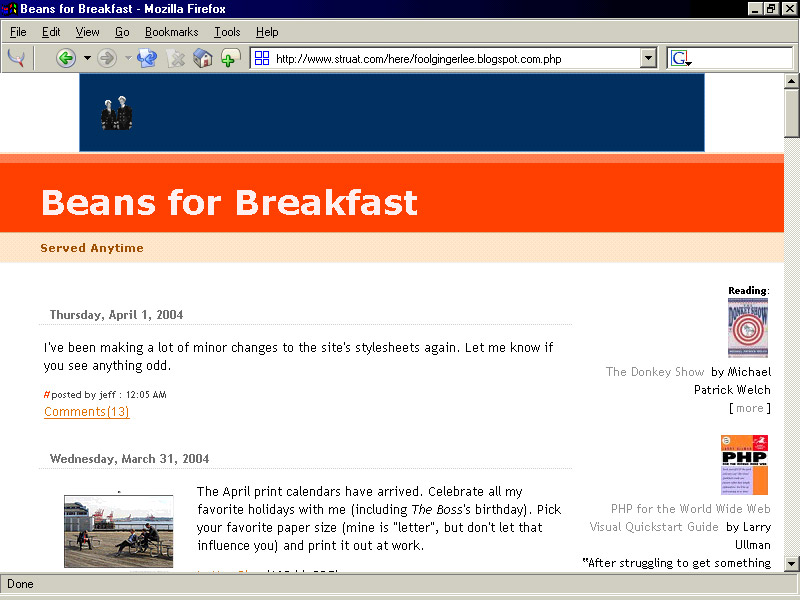800x600 pixels.
Task: Expand the Back button history dropdown
Action: [87, 59]
